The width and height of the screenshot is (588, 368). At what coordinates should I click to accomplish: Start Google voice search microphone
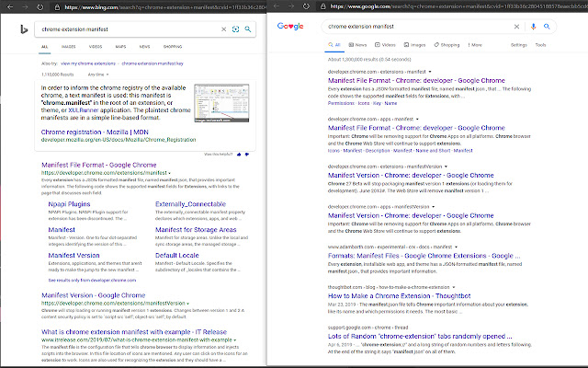point(533,27)
